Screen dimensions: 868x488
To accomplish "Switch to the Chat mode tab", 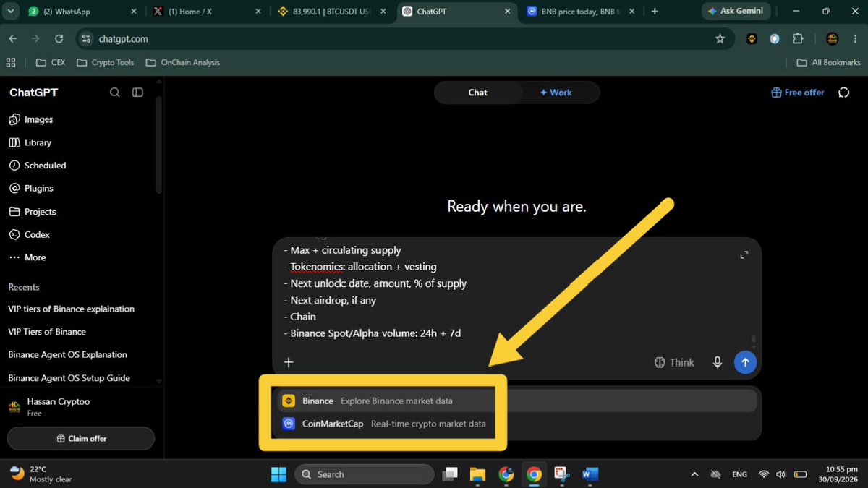I will (x=477, y=93).
